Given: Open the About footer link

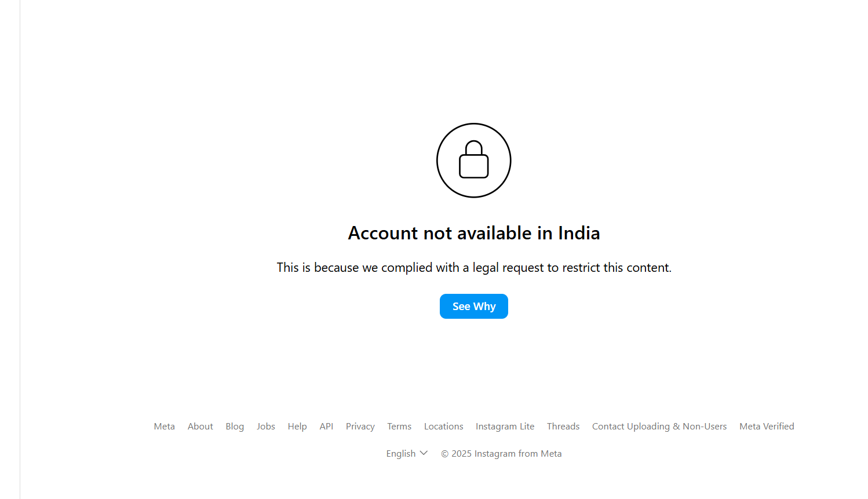Looking at the screenshot, I should [x=200, y=427].
